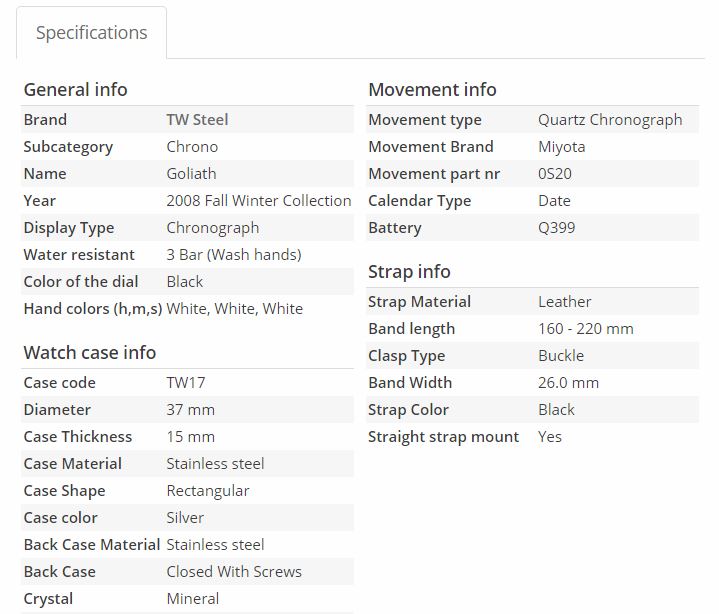This screenshot has width=719, height=614.
Task: Click the Watch case info heading
Action: click(89, 352)
